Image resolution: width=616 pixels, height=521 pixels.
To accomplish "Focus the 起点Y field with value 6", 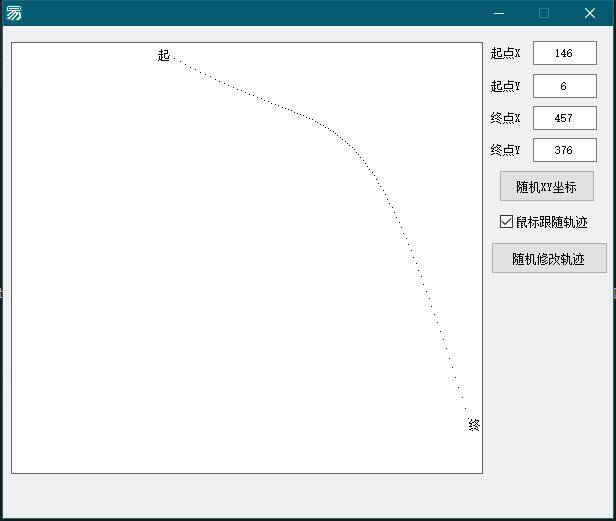I will 564,86.
